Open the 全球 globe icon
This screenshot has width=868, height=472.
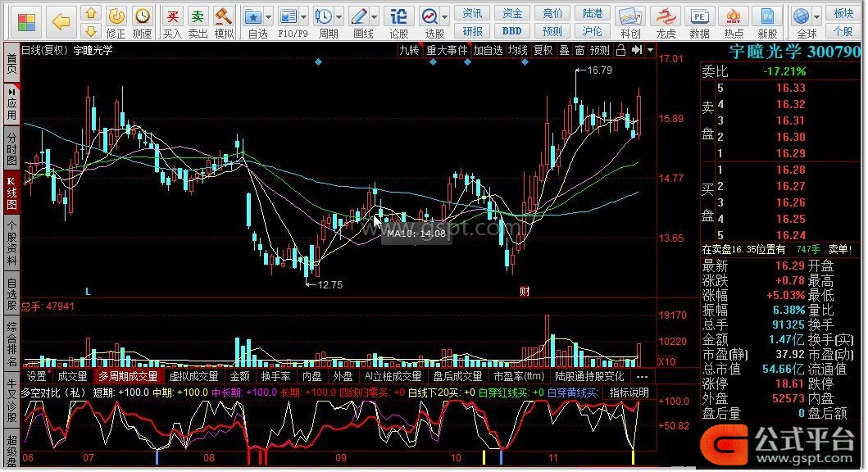coord(801,16)
